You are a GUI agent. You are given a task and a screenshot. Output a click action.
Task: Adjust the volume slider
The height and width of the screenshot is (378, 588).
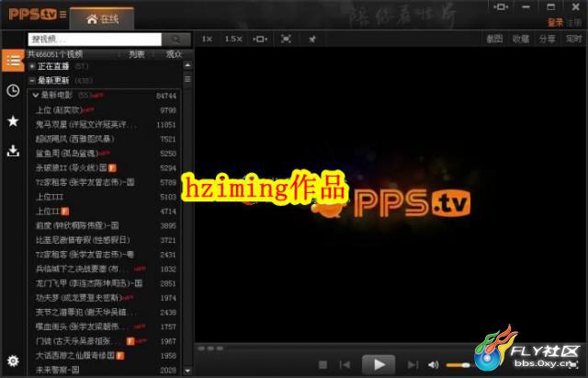pos(458,365)
